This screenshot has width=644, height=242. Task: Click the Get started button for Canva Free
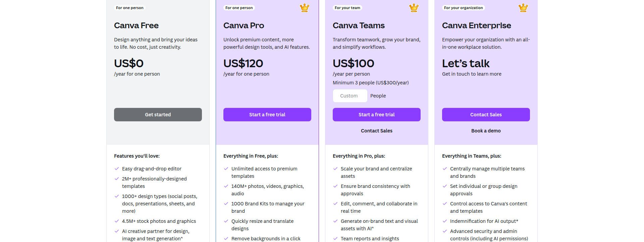tap(158, 114)
